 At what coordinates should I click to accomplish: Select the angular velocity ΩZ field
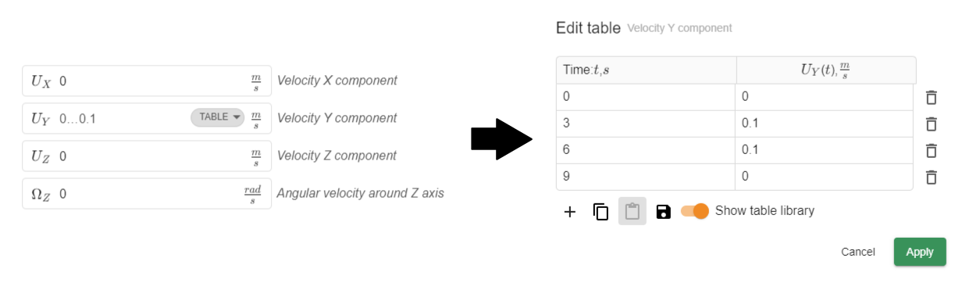(147, 193)
